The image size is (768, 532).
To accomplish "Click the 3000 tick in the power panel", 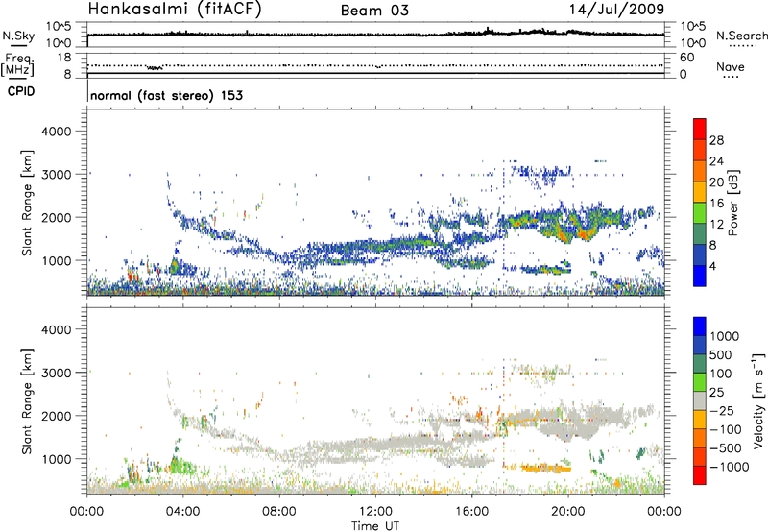I will [x=56, y=175].
